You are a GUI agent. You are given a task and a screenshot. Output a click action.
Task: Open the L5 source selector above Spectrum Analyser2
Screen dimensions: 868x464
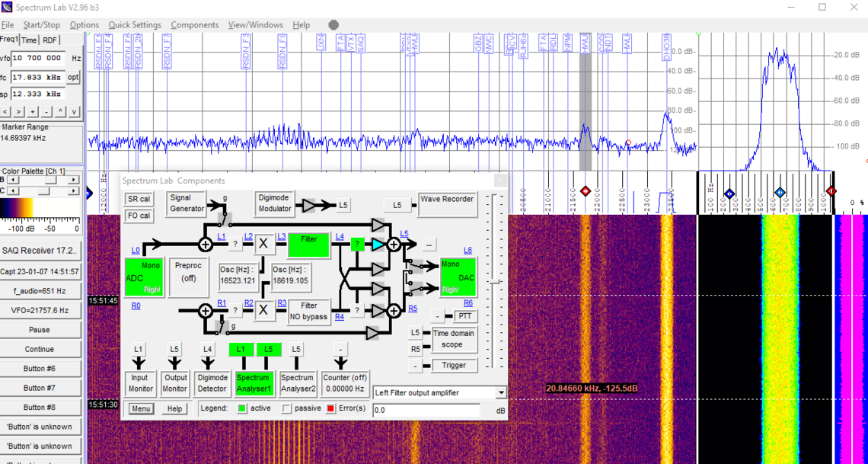296,349
